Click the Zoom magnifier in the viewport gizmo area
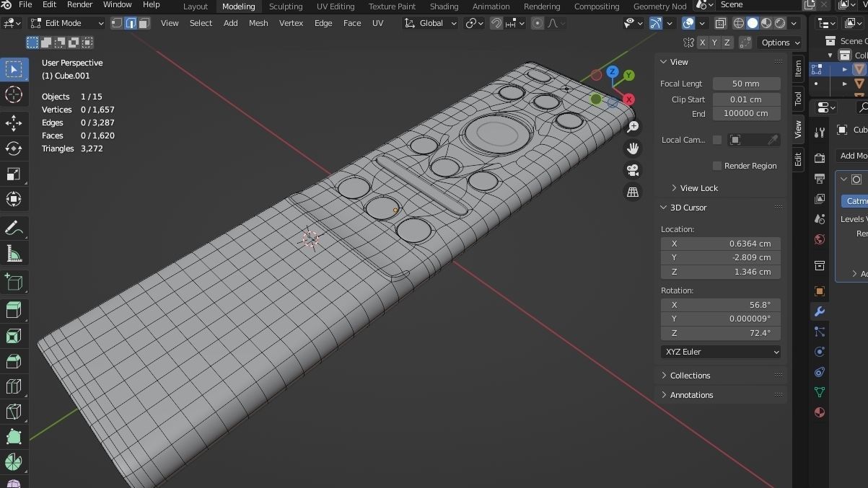 point(633,126)
